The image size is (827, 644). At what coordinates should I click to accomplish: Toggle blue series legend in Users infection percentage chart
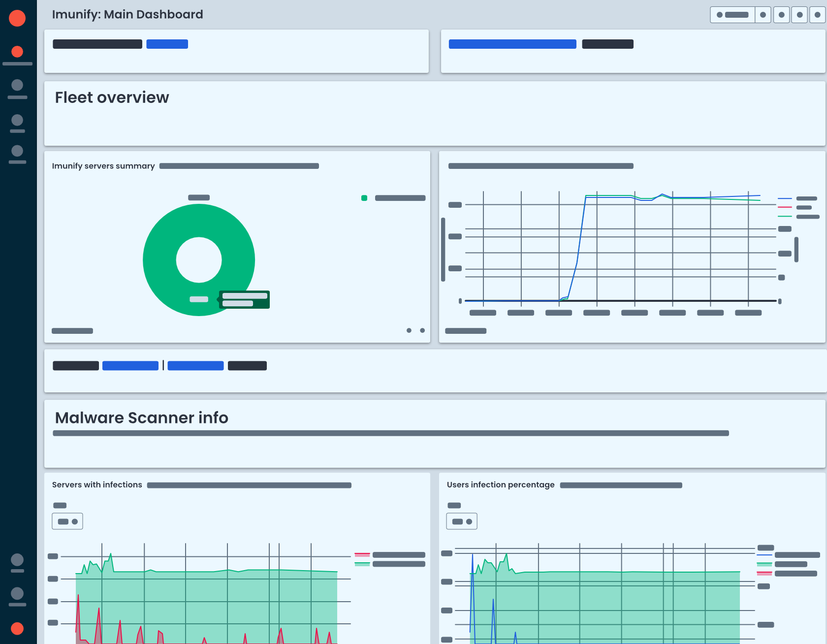point(789,555)
